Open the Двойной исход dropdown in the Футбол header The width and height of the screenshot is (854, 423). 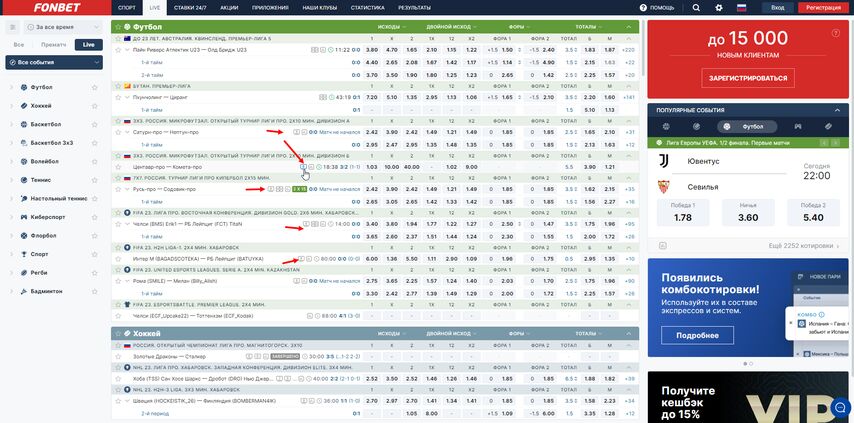coord(452,27)
